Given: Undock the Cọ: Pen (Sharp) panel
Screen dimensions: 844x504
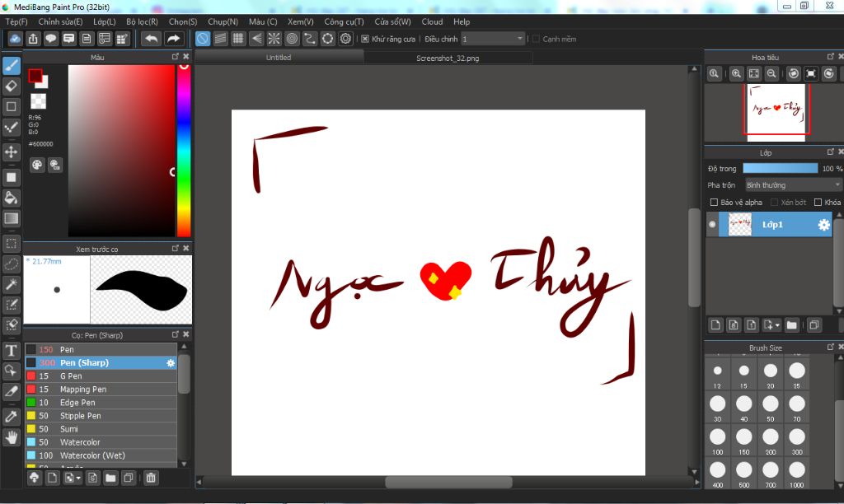Looking at the screenshot, I should pos(175,334).
